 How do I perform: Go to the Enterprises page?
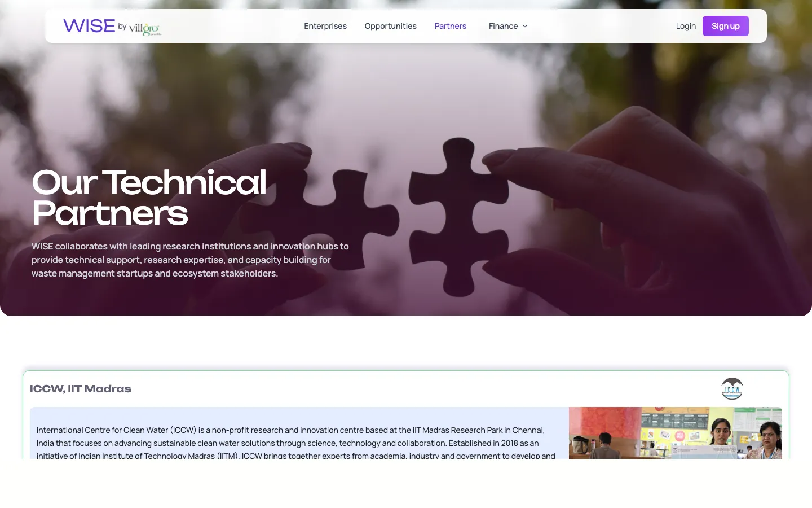(325, 26)
